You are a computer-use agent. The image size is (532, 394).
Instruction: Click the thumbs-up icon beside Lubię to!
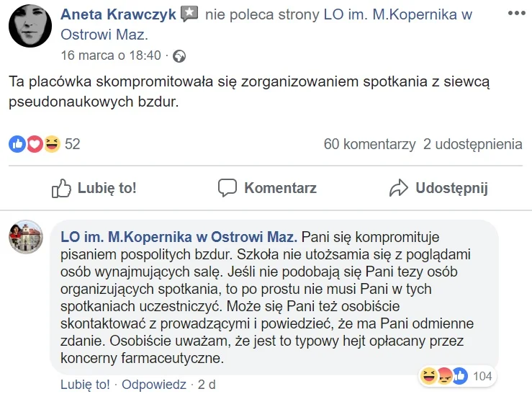click(x=61, y=188)
